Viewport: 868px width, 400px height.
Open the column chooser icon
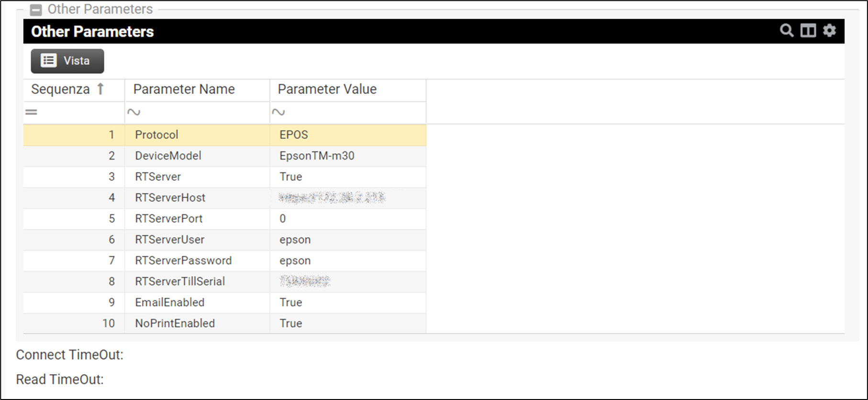coord(808,31)
